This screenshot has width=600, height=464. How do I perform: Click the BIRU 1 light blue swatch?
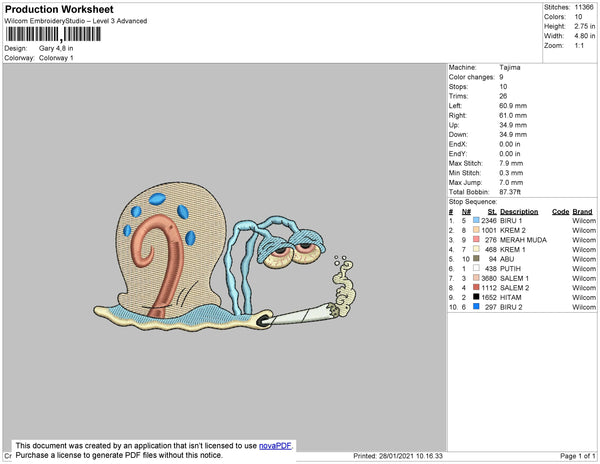coord(476,220)
